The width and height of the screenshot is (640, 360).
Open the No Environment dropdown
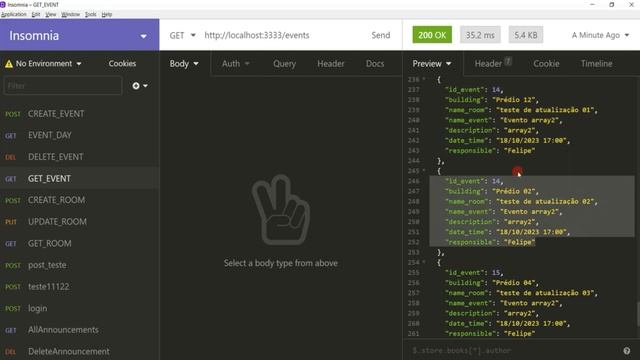point(48,64)
